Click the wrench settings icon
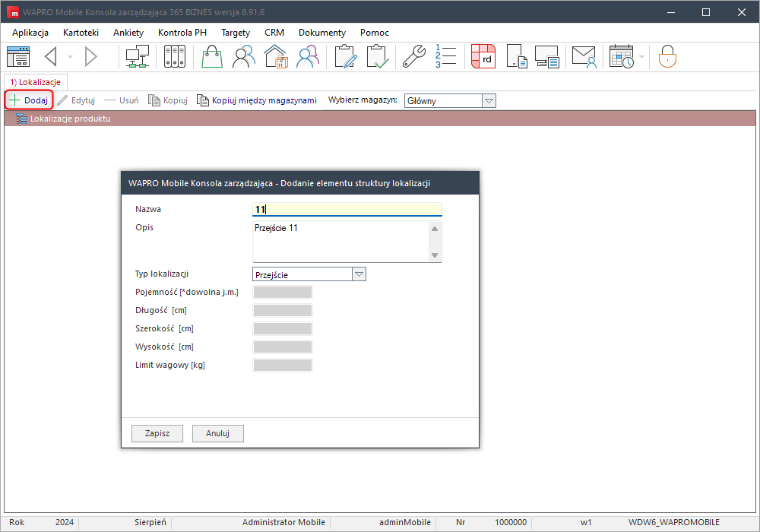Image resolution: width=760 pixels, height=532 pixels. click(x=413, y=57)
